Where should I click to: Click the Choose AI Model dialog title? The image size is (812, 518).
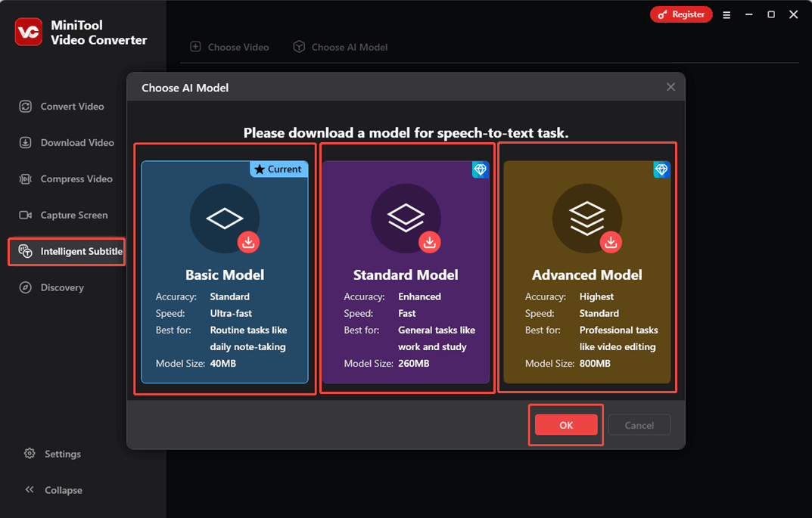(x=185, y=88)
